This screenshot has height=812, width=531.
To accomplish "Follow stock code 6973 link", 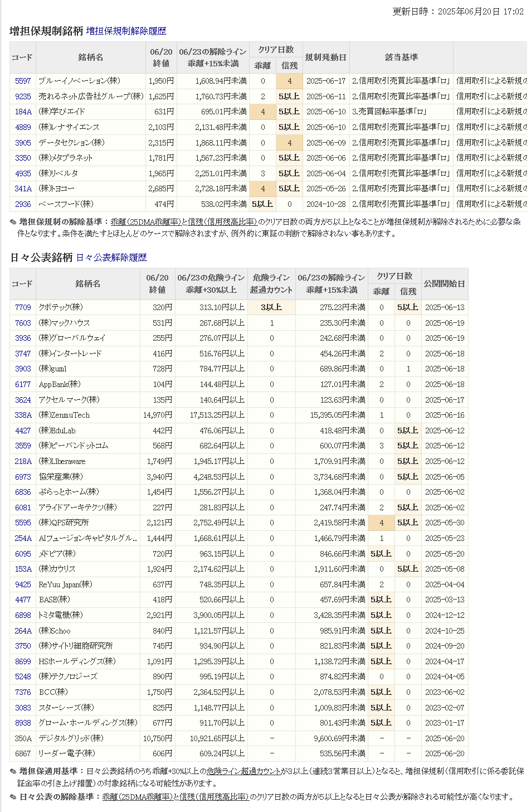I will point(23,477).
